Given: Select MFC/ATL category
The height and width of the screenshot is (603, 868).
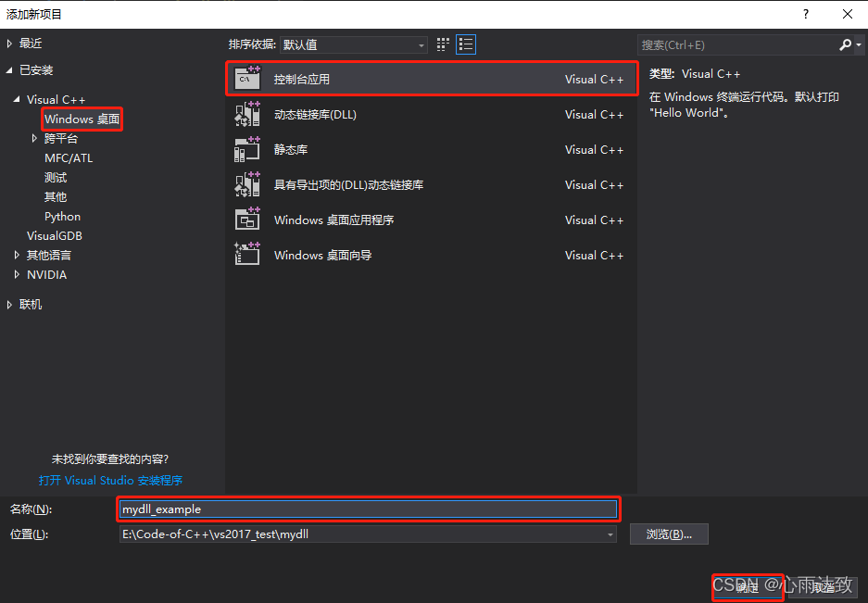Looking at the screenshot, I should click(x=69, y=157).
